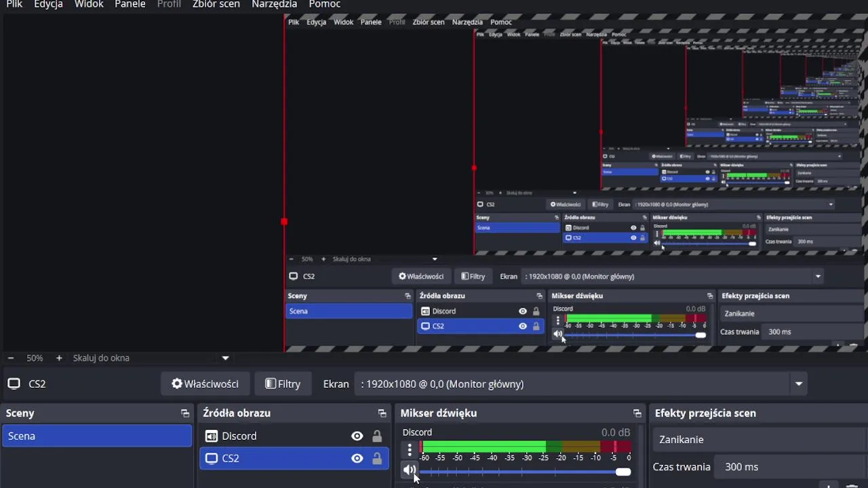Screen dimensions: 868x488
Task: Open the Zanikanie transition dropdown
Action: pyautogui.click(x=760, y=439)
